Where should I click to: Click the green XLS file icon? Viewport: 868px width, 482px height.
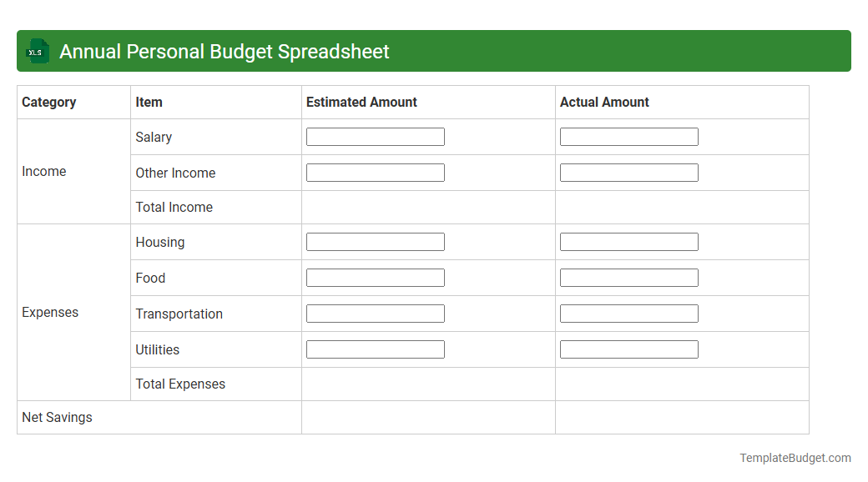tap(37, 51)
